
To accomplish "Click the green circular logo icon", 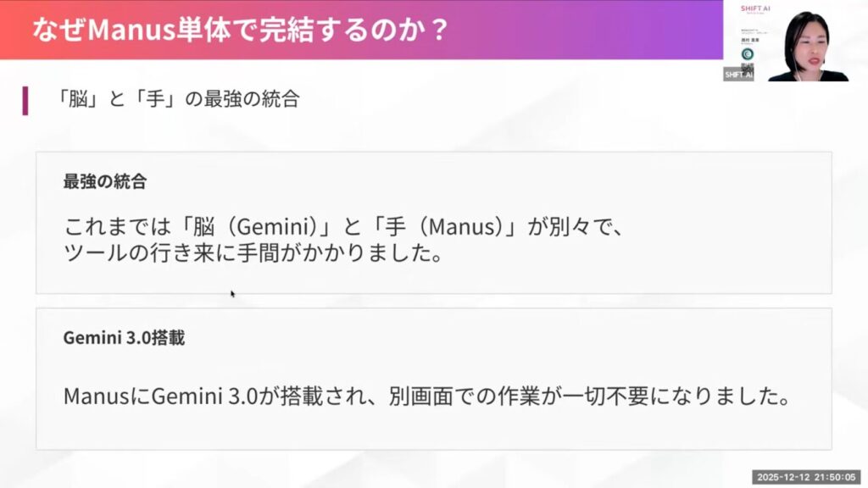I will (747, 53).
